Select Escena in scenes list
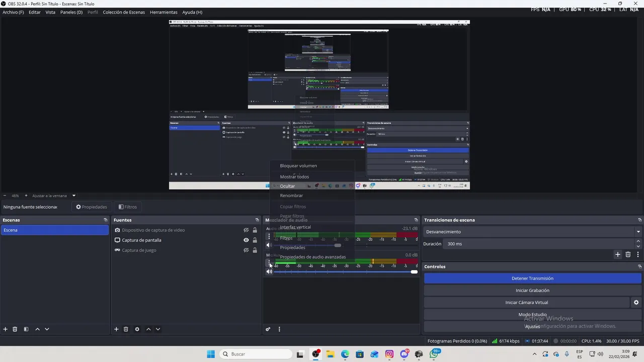644x362 pixels. click(54, 230)
